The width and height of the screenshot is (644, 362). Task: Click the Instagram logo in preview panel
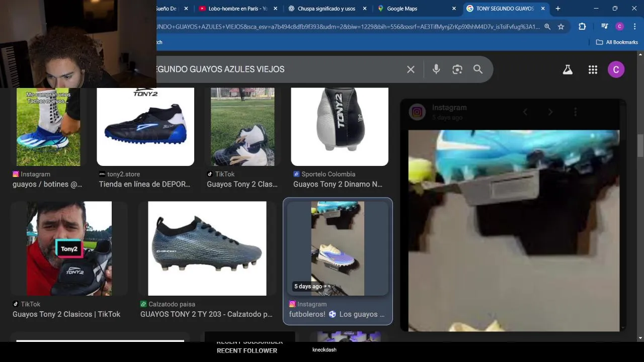click(x=417, y=112)
